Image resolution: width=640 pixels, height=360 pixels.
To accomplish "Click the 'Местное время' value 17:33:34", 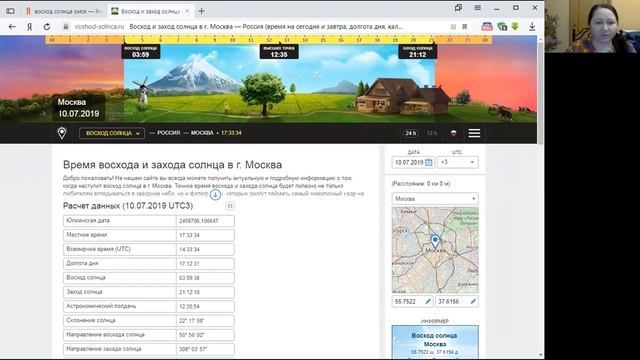I will tap(189, 235).
